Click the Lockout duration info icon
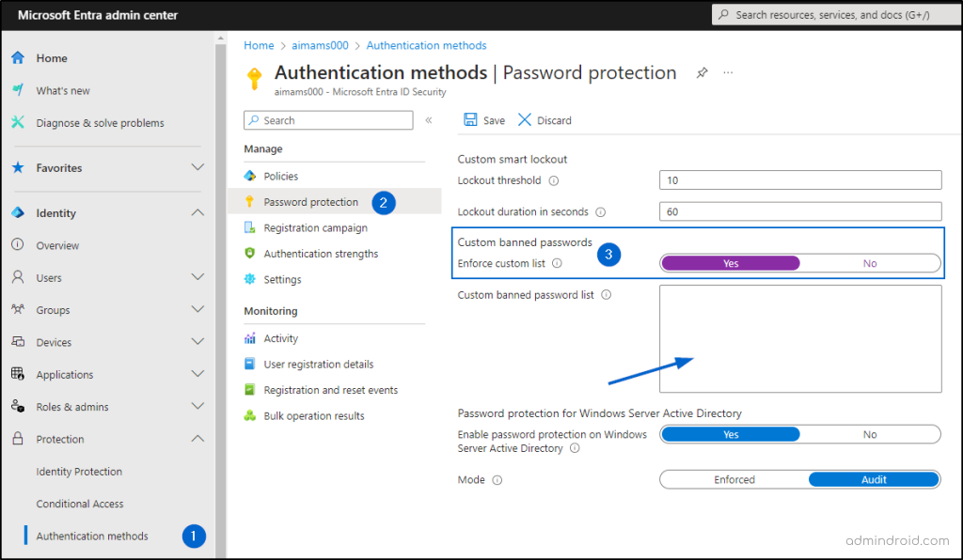 tap(601, 212)
